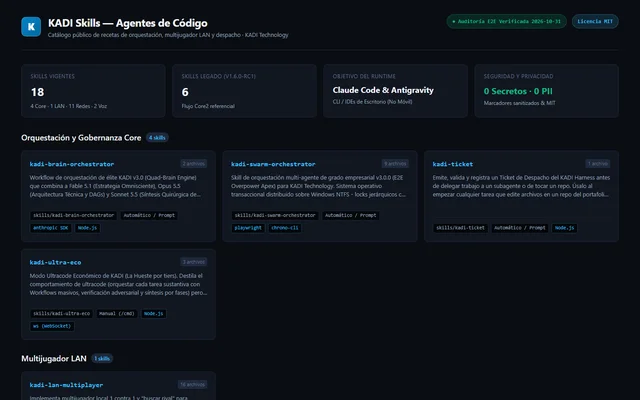
Task: Click the 'skills/kadi-swarm-orchestrator' path tag
Action: [x=275, y=216]
